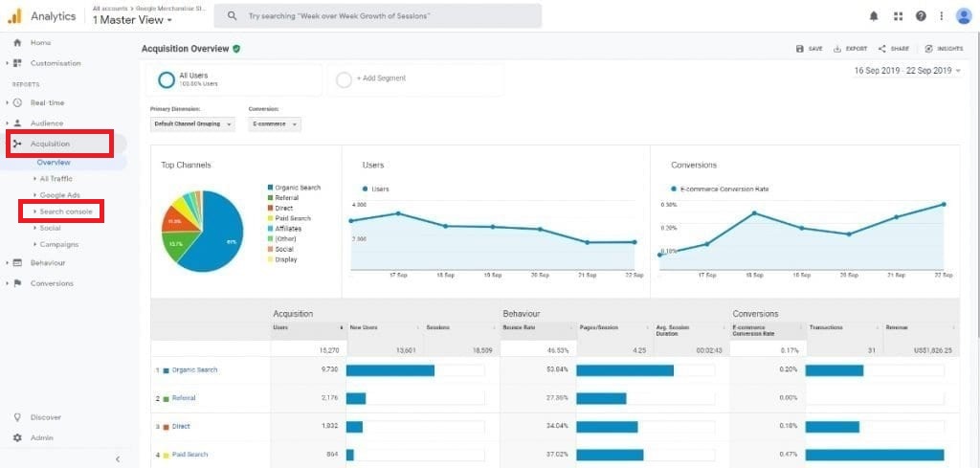Click the US$1,826.25 revenue total
This screenshot has width=980, height=468.
coord(934,351)
